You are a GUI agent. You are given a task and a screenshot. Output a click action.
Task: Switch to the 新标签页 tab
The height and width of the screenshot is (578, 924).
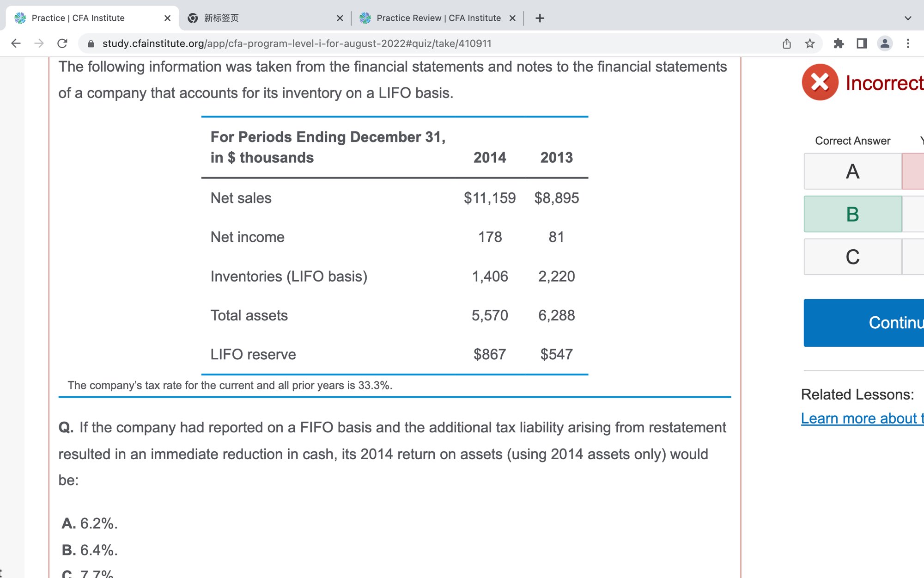259,18
